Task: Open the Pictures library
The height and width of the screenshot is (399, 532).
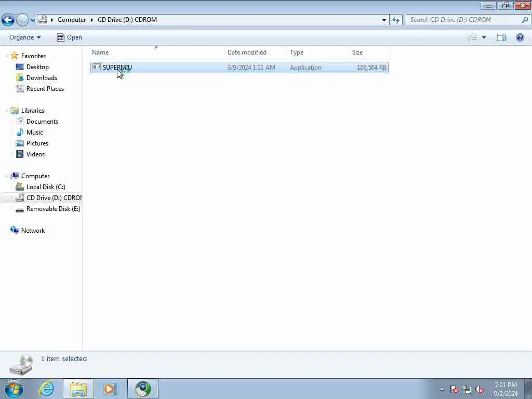Action: pyautogui.click(x=37, y=143)
